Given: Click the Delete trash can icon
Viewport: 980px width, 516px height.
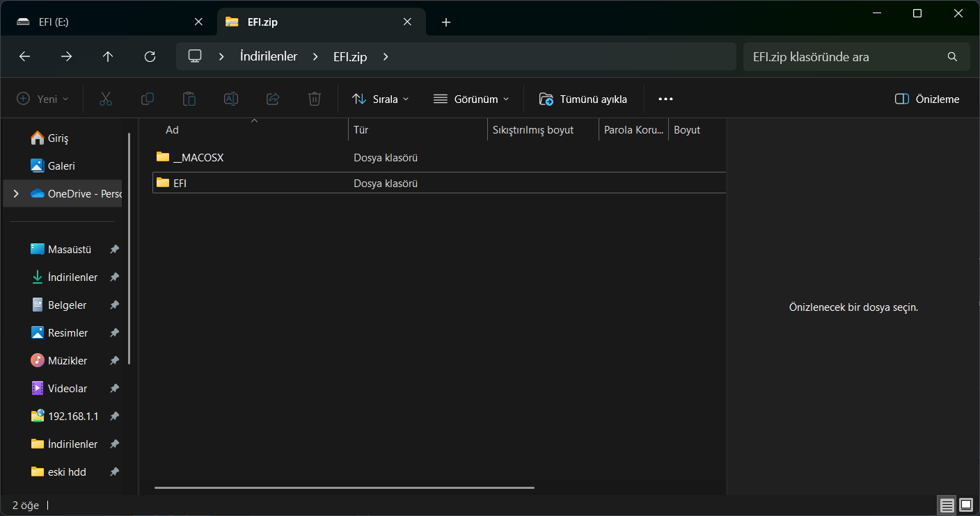Looking at the screenshot, I should (x=315, y=99).
